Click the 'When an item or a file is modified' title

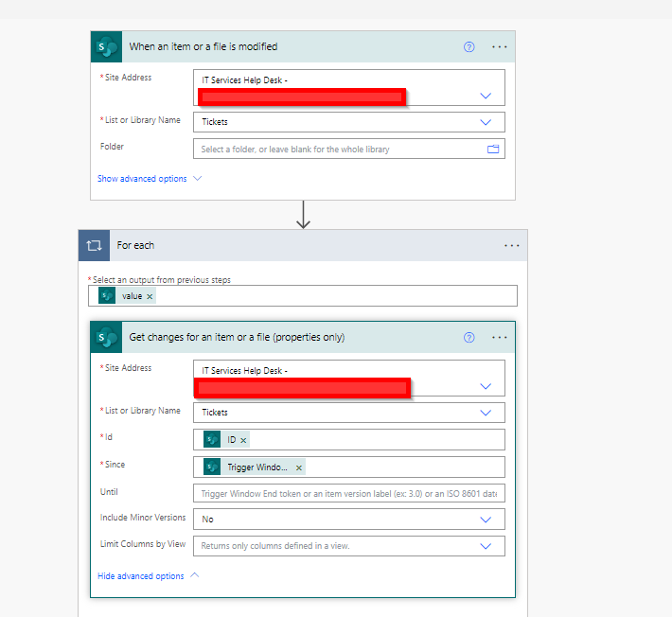(203, 46)
